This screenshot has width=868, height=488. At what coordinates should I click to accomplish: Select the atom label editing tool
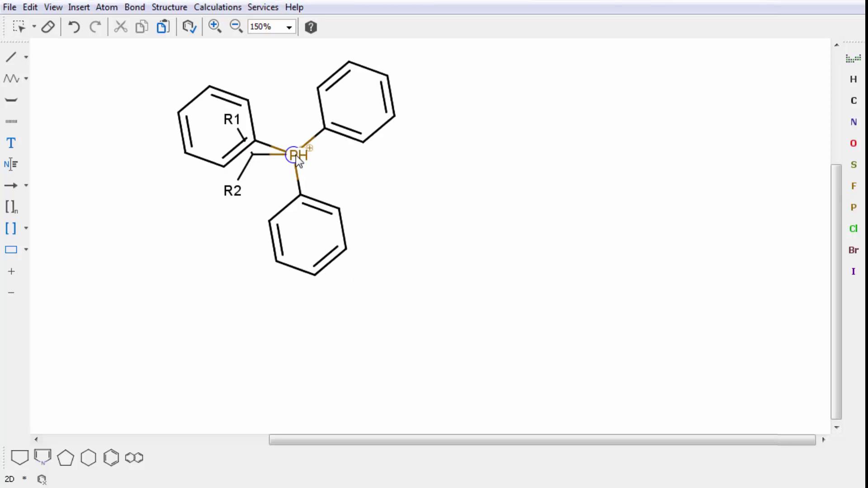tap(11, 164)
